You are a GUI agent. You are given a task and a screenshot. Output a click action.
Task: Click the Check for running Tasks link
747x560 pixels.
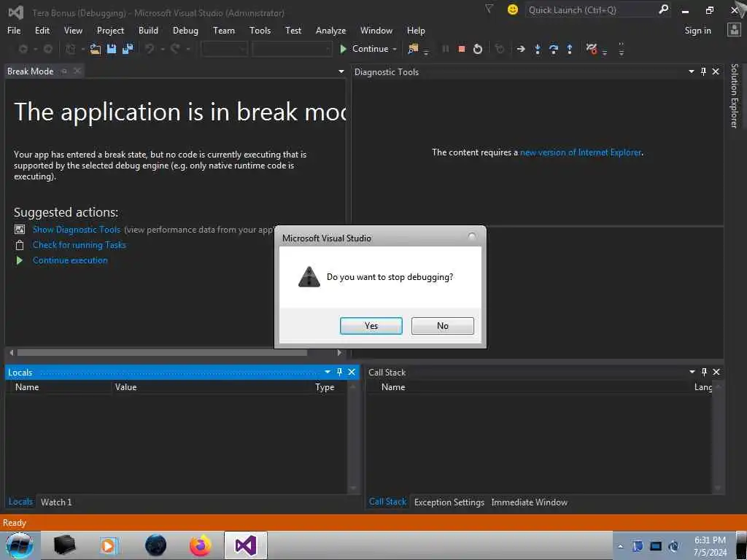(79, 245)
